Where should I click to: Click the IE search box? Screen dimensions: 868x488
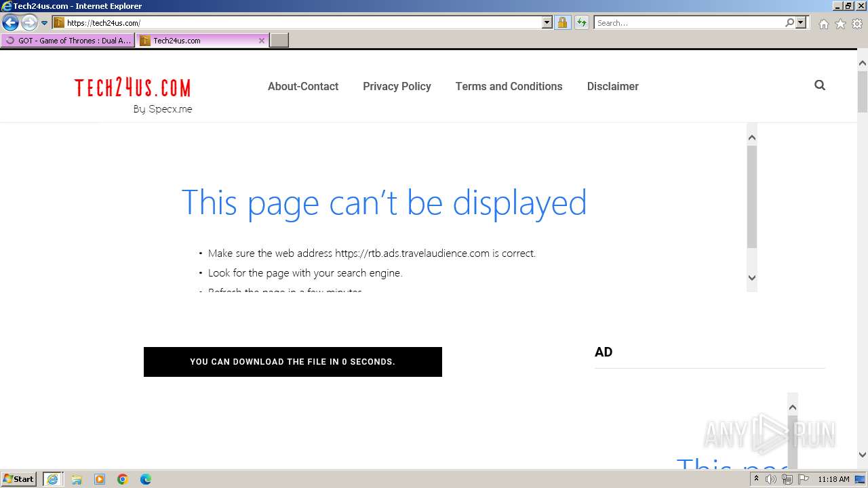point(690,23)
